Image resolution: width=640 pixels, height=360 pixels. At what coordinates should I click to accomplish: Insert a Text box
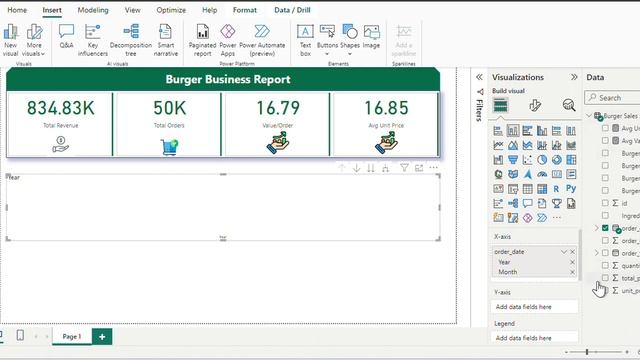click(305, 40)
